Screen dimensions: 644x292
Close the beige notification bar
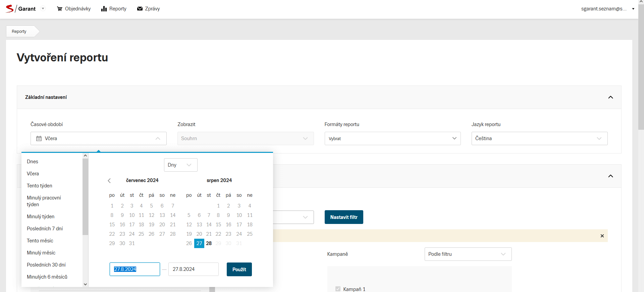coord(602,236)
